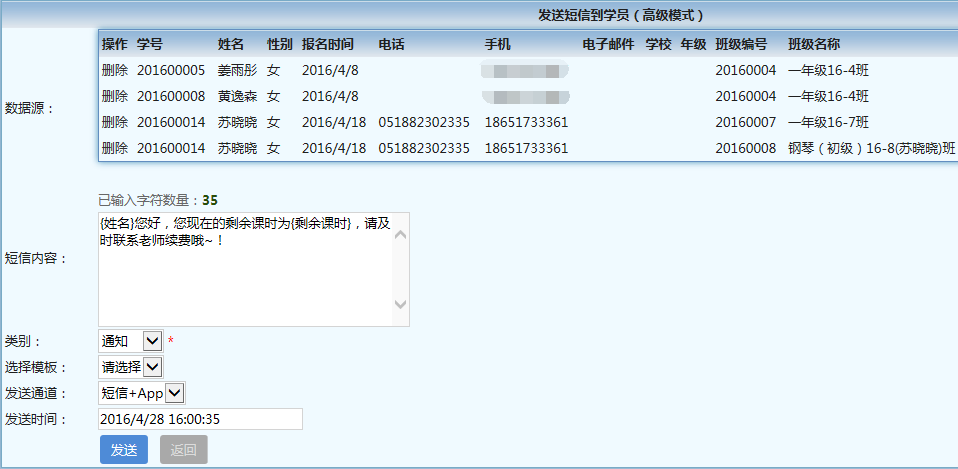The image size is (958, 469).
Task: Click inside the 短信内容 message text area
Action: (x=245, y=268)
